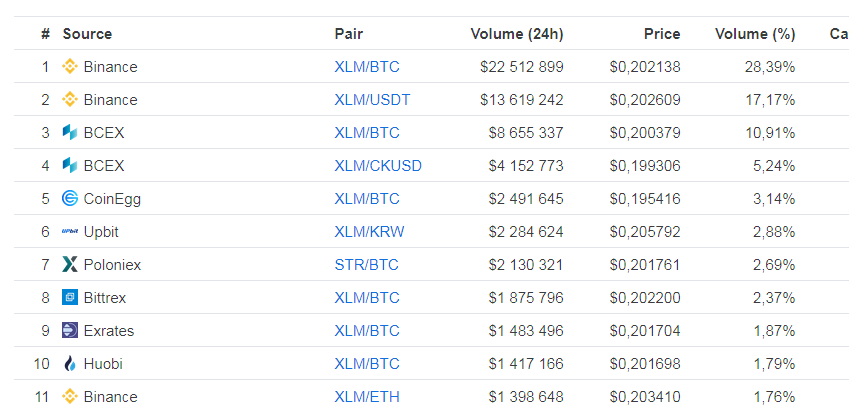Select the price $0,195416
849x411 pixels.
[645, 199]
